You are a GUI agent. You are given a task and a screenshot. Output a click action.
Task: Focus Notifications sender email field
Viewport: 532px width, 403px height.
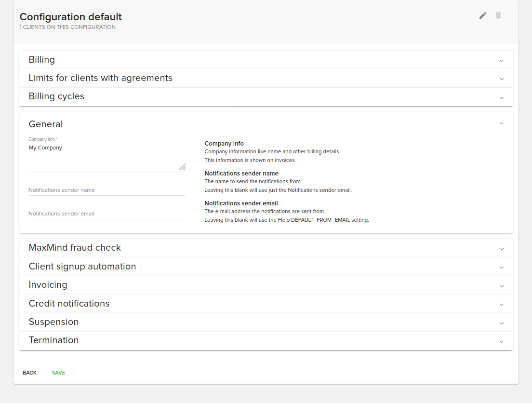(106, 214)
